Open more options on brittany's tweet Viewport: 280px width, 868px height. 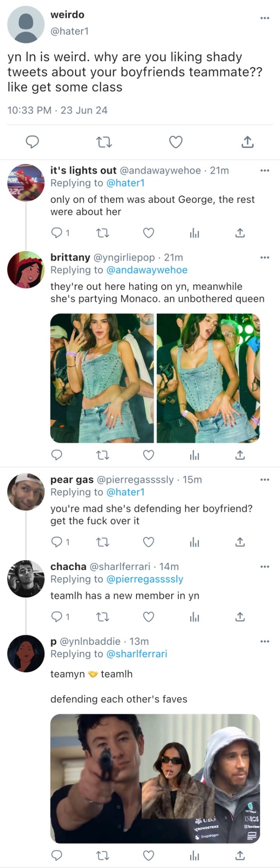265,257
